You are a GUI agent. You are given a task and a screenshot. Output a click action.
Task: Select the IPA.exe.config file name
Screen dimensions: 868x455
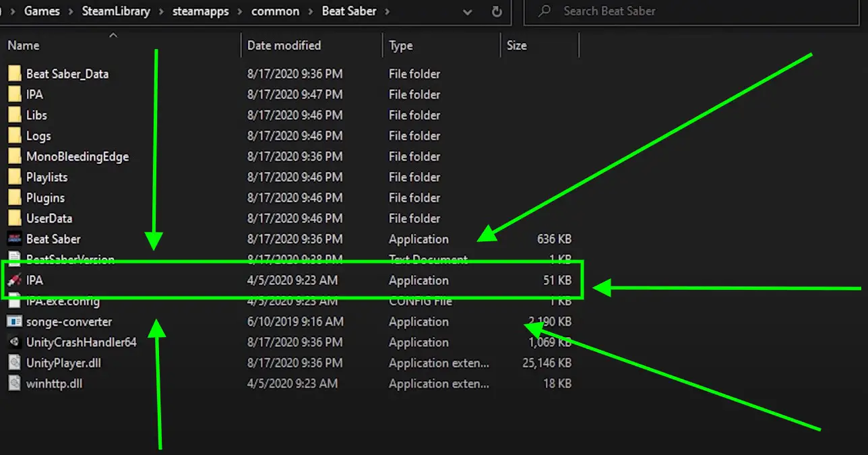[x=63, y=301]
